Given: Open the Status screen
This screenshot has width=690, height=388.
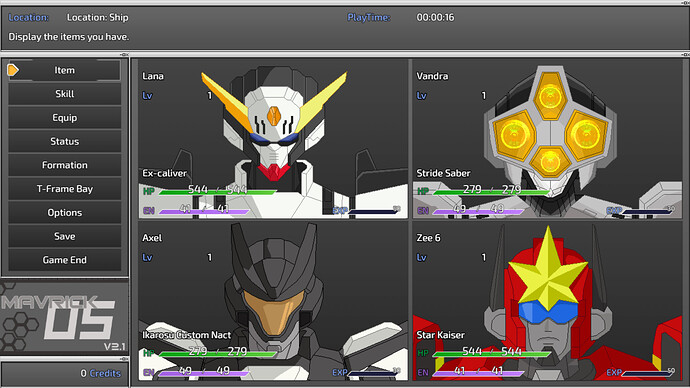Looking at the screenshot, I should [64, 142].
